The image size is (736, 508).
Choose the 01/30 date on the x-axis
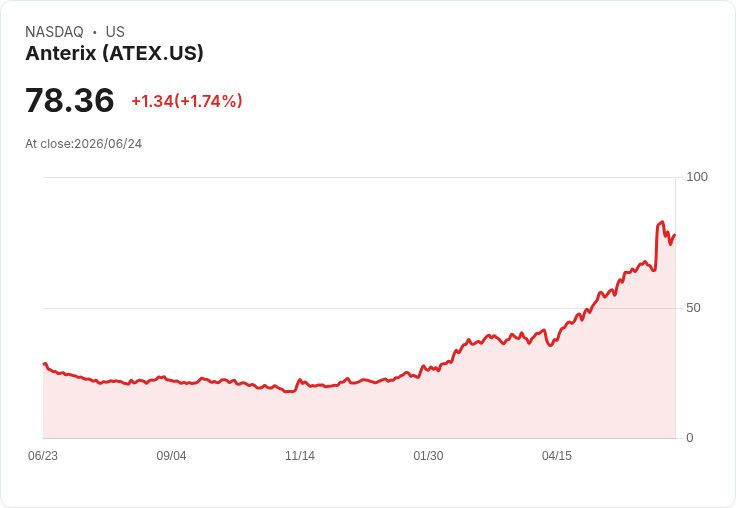(x=428, y=455)
